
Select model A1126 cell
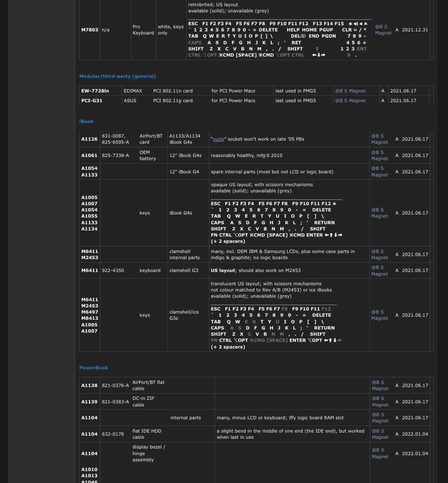[89, 139]
